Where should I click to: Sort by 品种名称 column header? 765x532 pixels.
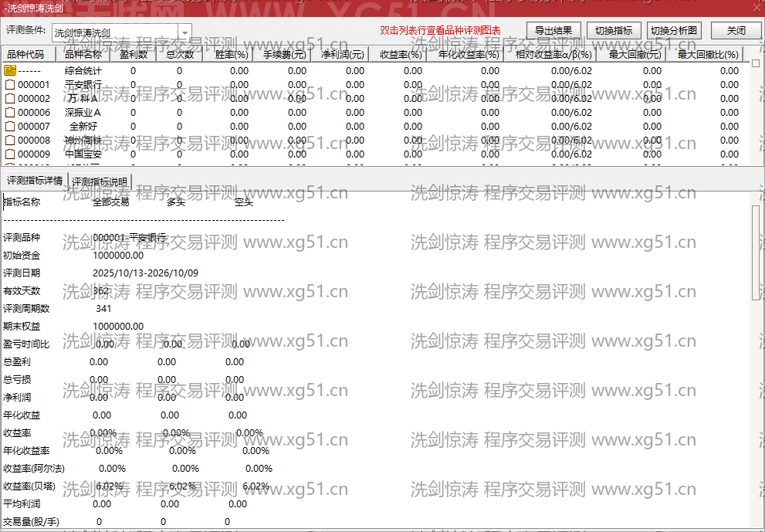tap(83, 54)
